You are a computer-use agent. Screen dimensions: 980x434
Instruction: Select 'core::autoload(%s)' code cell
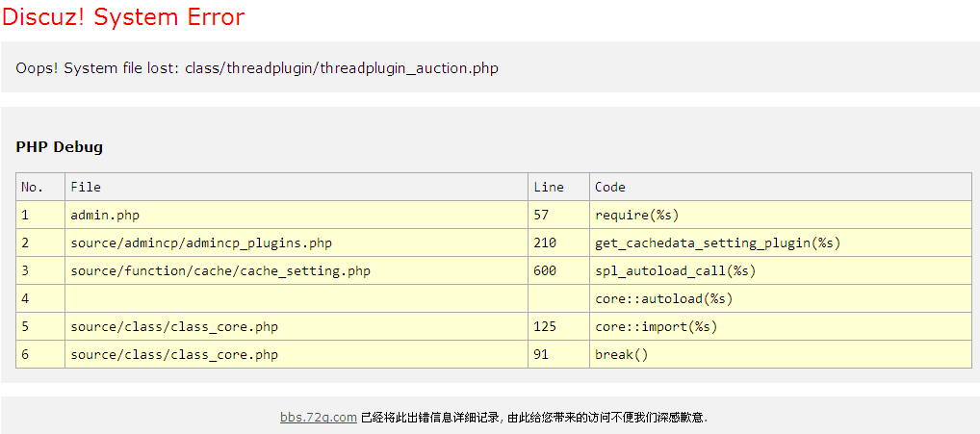coord(780,298)
